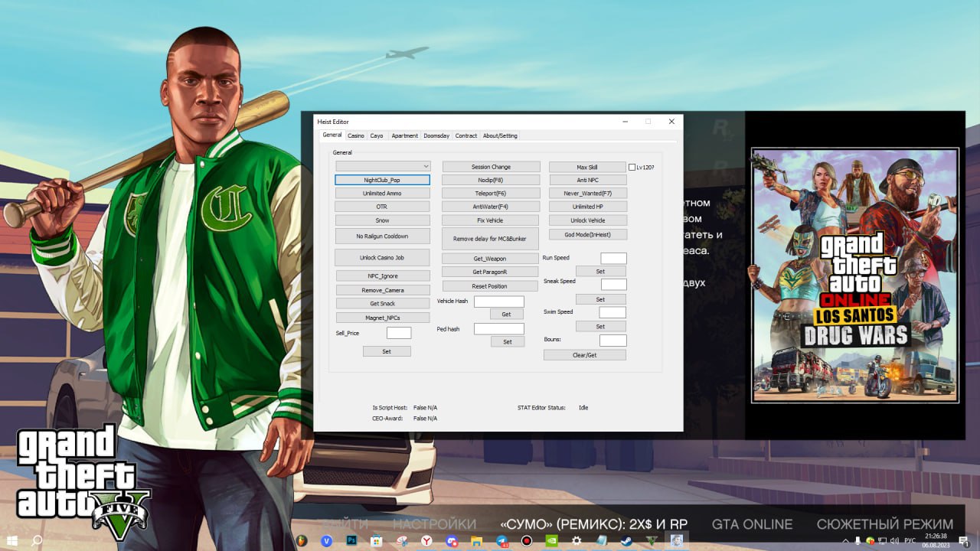The image size is (980, 551).
Task: Open the volume speaker tray icon
Action: click(893, 540)
